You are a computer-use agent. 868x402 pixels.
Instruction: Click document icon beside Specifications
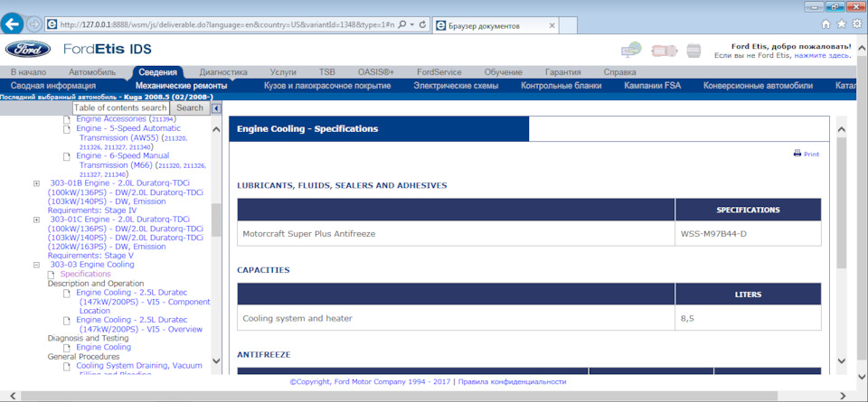point(51,275)
